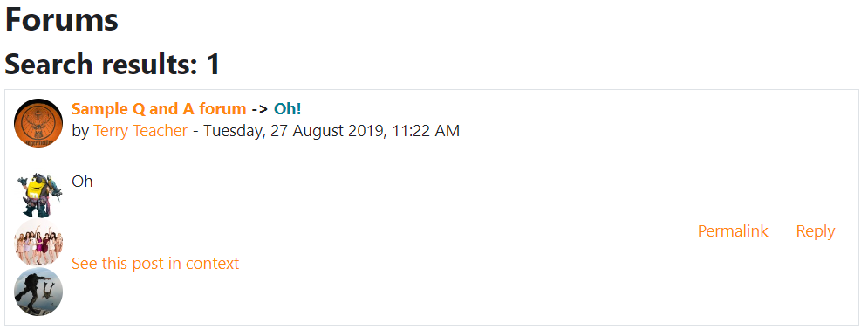
Task: Click the result count number 1
Action: click(214, 65)
